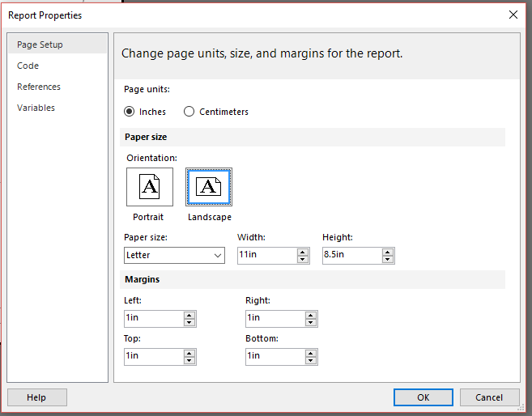
Task: Decrease Bottom margin with down arrow
Action: [311, 360]
